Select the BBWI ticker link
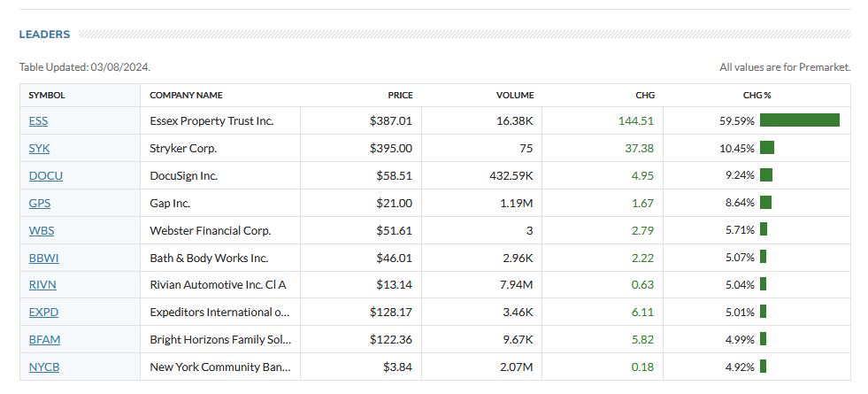Image resolution: width=868 pixels, height=394 pixels. 43,258
